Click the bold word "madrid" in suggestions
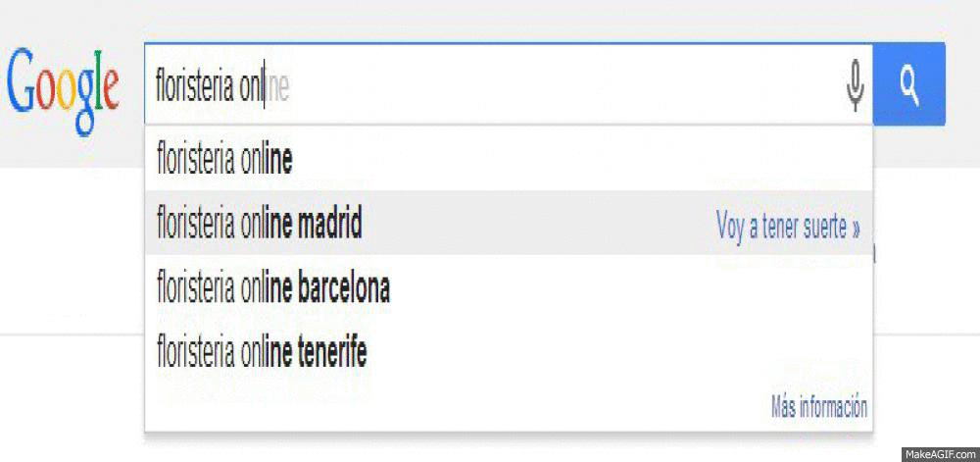 click(329, 226)
